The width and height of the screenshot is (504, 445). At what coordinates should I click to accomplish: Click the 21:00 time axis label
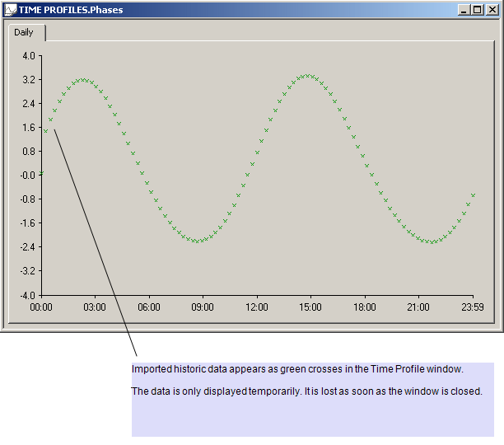click(x=418, y=307)
